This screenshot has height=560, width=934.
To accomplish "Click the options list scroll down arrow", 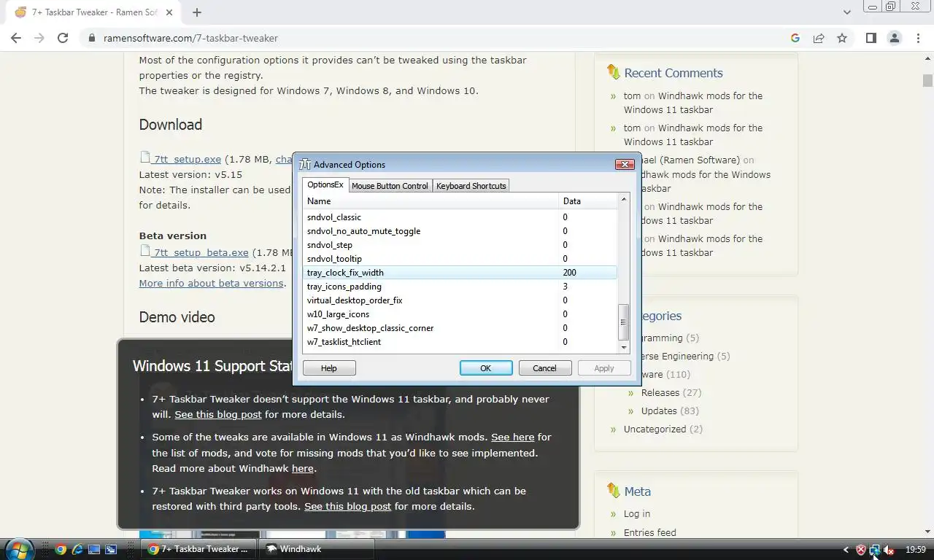I will pyautogui.click(x=624, y=348).
